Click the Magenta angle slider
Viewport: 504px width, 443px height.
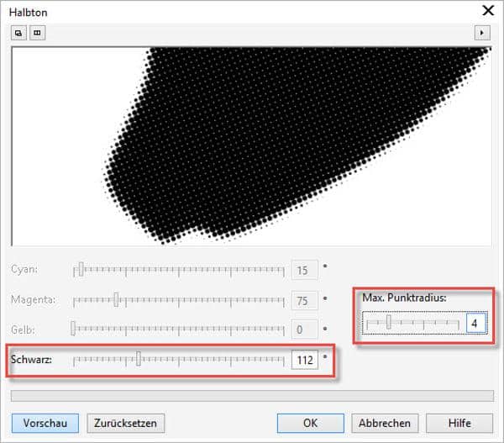pyautogui.click(x=179, y=300)
